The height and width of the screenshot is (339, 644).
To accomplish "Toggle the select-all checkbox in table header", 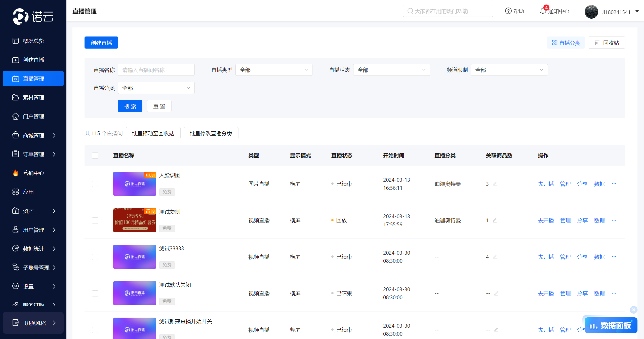I will click(x=95, y=156).
